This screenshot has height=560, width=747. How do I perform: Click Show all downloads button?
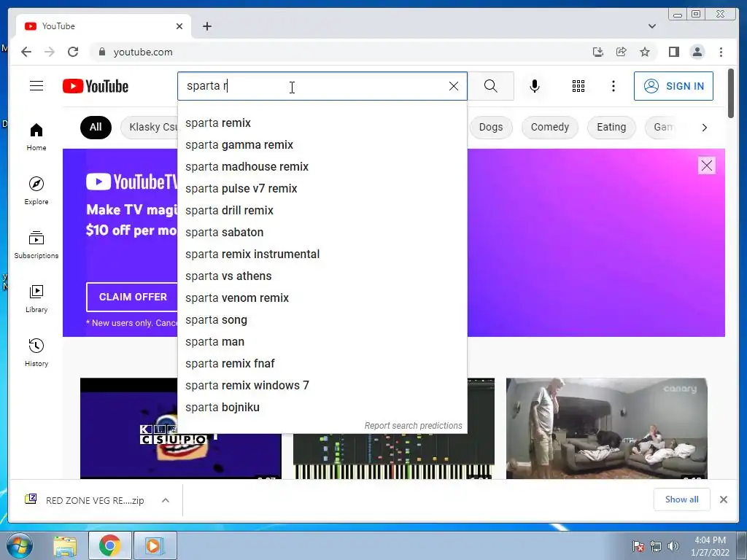coord(682,499)
